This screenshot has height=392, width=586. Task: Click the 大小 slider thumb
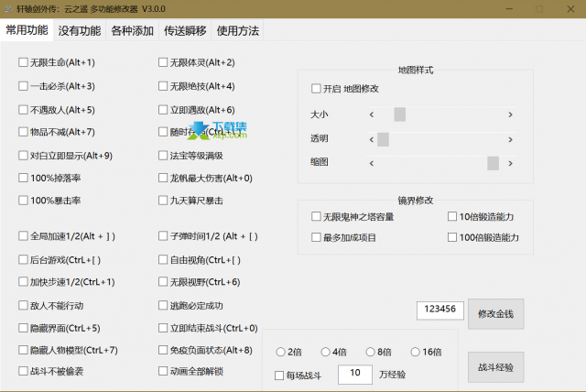pos(400,114)
